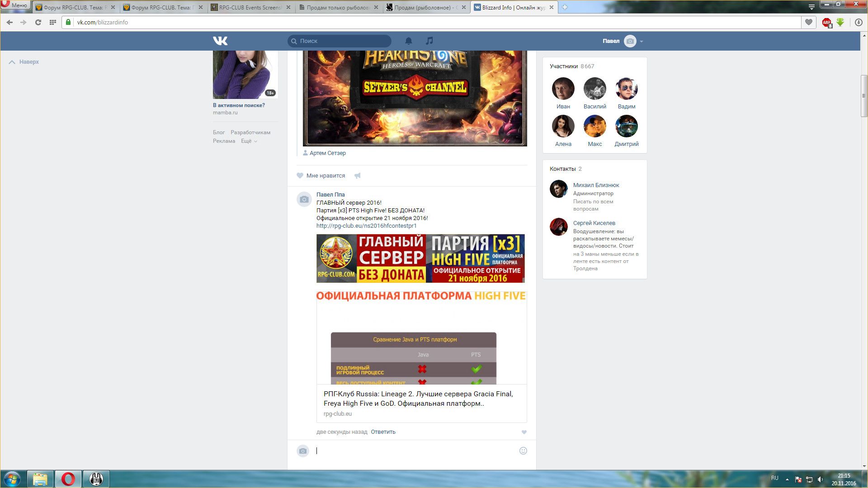The image size is (868, 488).
Task: Open File Explorer from the taskbar
Action: tap(40, 479)
